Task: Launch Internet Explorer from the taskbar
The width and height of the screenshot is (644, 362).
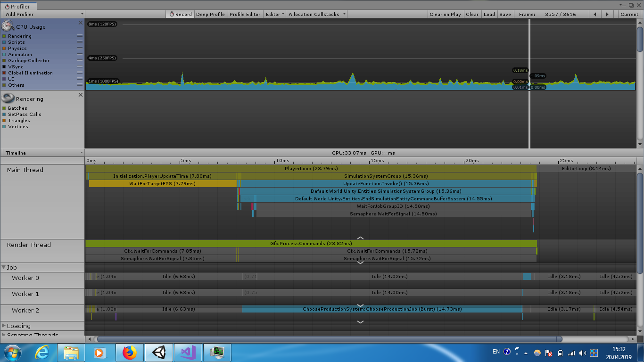Action: (42, 353)
